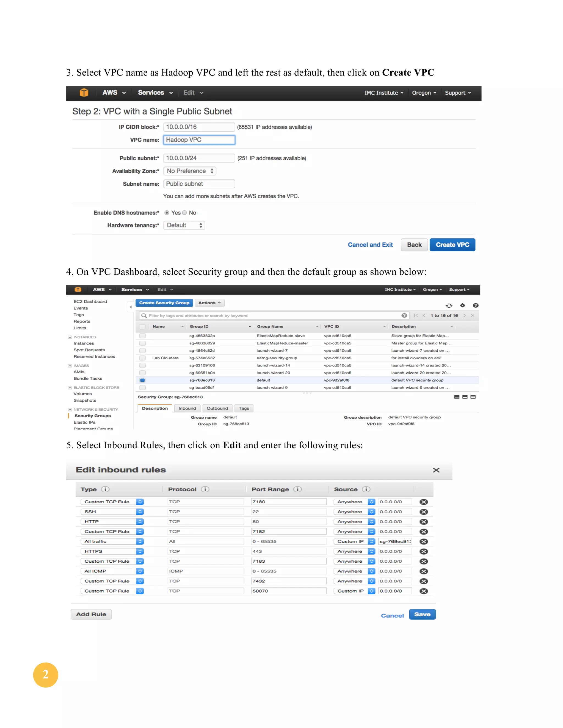Open the Services menu in the VPC wizard header
Screen dimensions: 563x728
[155, 93]
